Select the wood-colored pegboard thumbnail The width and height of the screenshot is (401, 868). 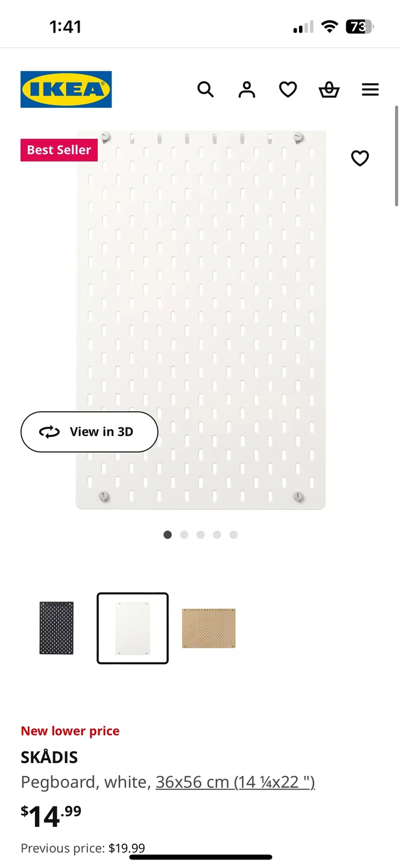tap(209, 628)
